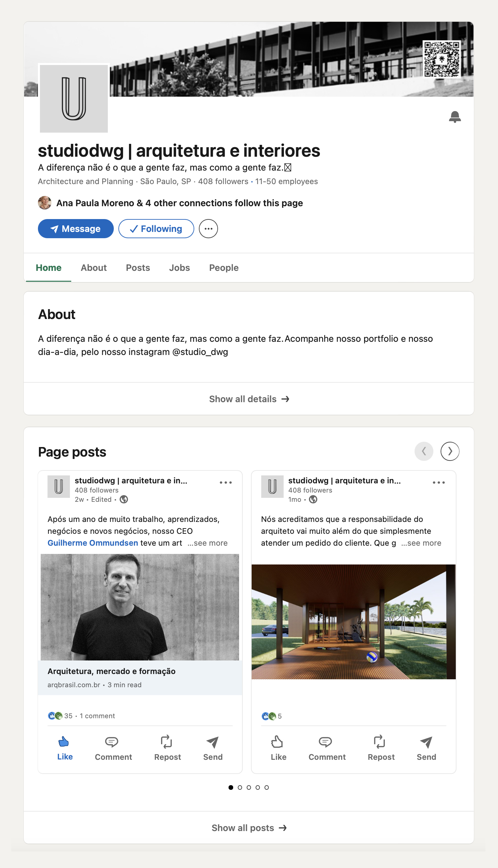Show all details of the About section
Image resolution: width=498 pixels, height=868 pixels.
(249, 399)
